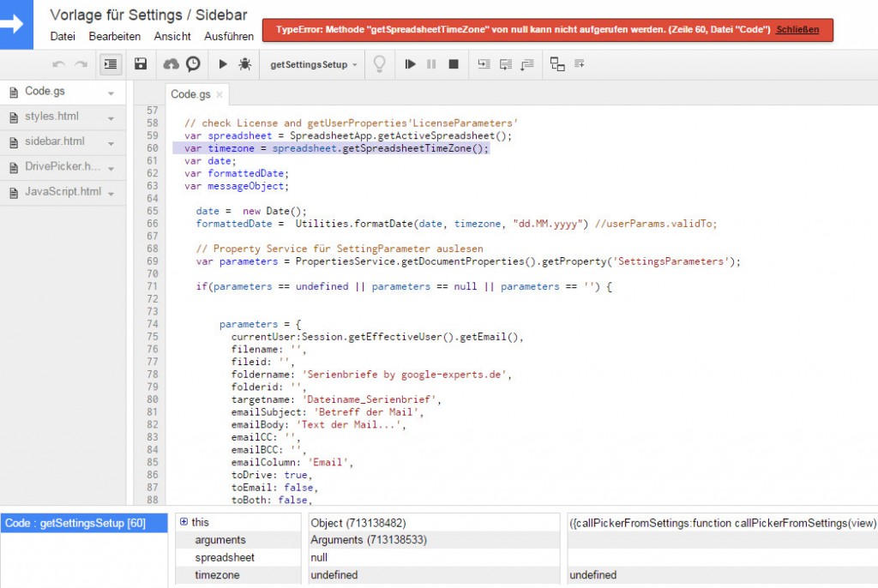This screenshot has width=878, height=588.
Task: Open the Datei menu
Action: [x=63, y=36]
